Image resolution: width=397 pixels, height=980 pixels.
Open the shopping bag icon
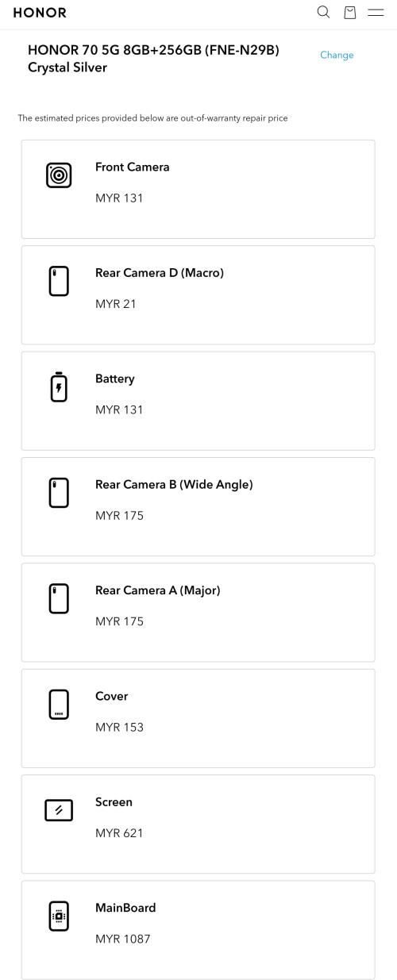pos(349,12)
